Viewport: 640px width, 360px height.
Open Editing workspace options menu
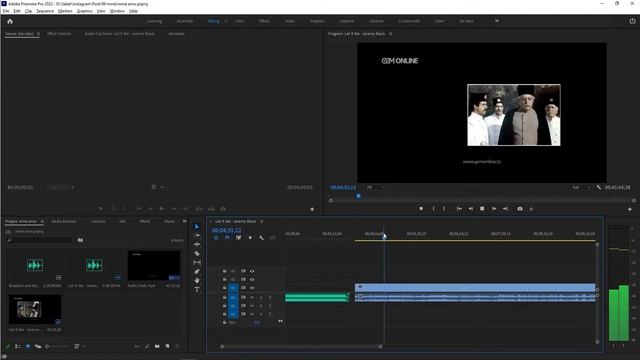226,21
